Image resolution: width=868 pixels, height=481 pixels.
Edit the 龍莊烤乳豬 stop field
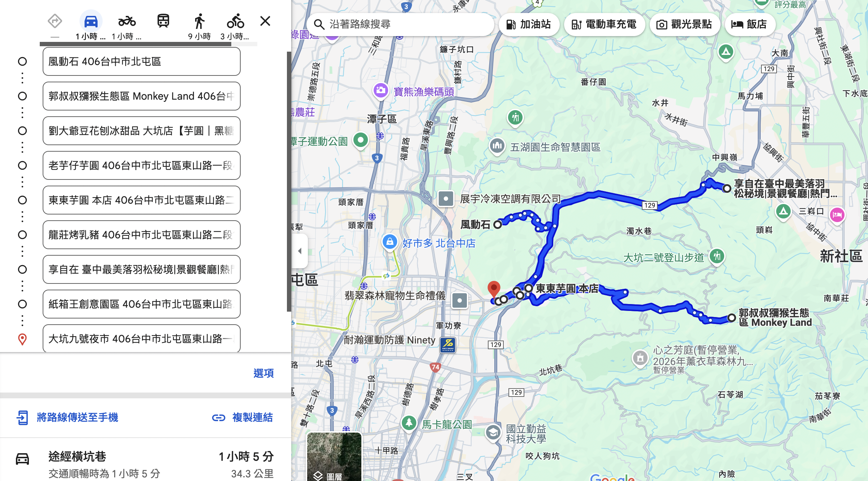tap(142, 235)
